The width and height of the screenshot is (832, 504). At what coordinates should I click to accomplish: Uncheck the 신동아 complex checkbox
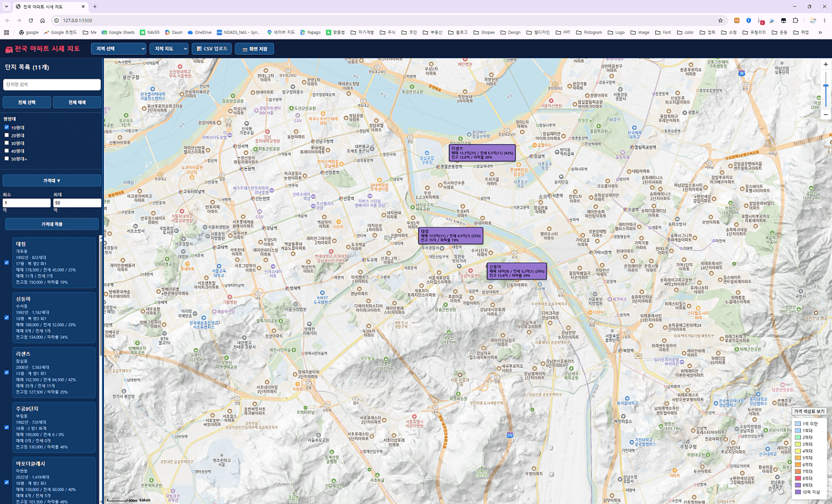point(7,317)
